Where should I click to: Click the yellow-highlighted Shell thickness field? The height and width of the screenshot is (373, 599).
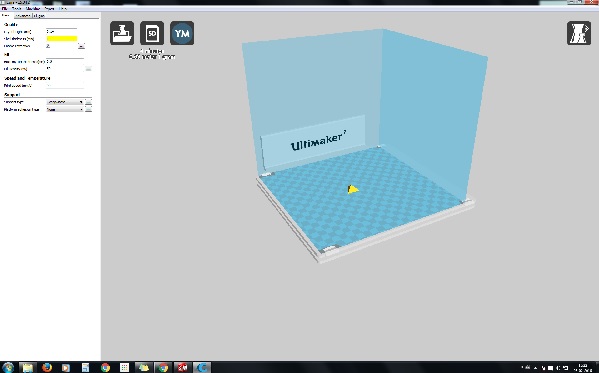62,39
